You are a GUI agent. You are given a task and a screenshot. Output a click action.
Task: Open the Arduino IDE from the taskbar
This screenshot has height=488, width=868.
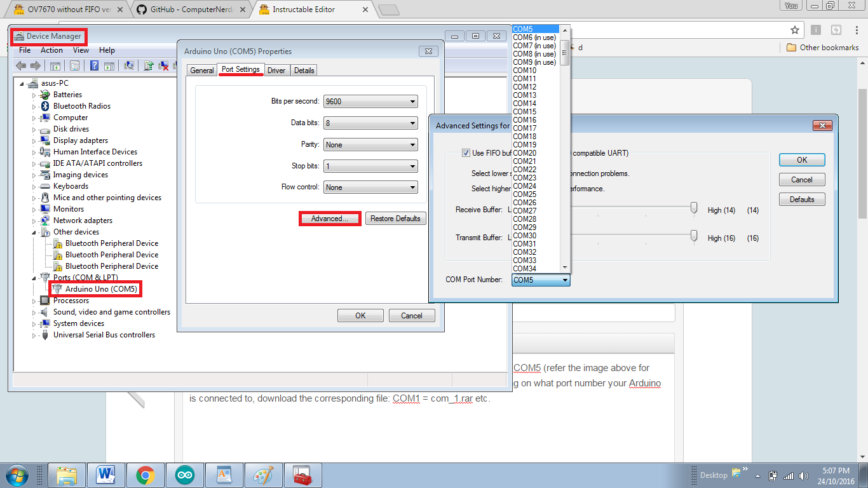185,475
